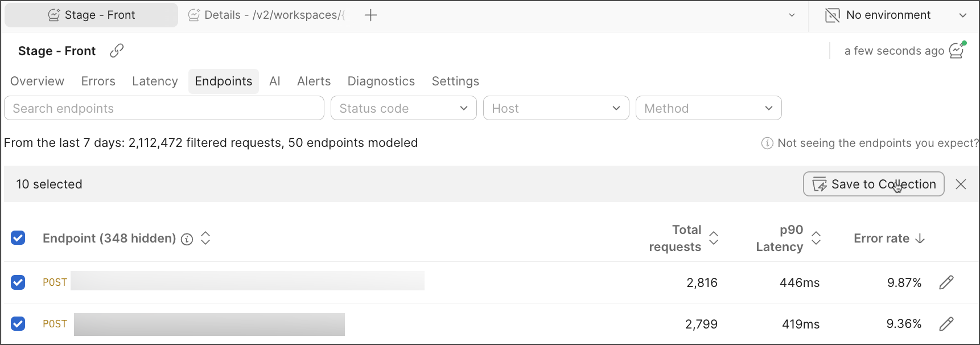Click the copy link icon beside Stage - Front
The image size is (980, 345).
(117, 51)
